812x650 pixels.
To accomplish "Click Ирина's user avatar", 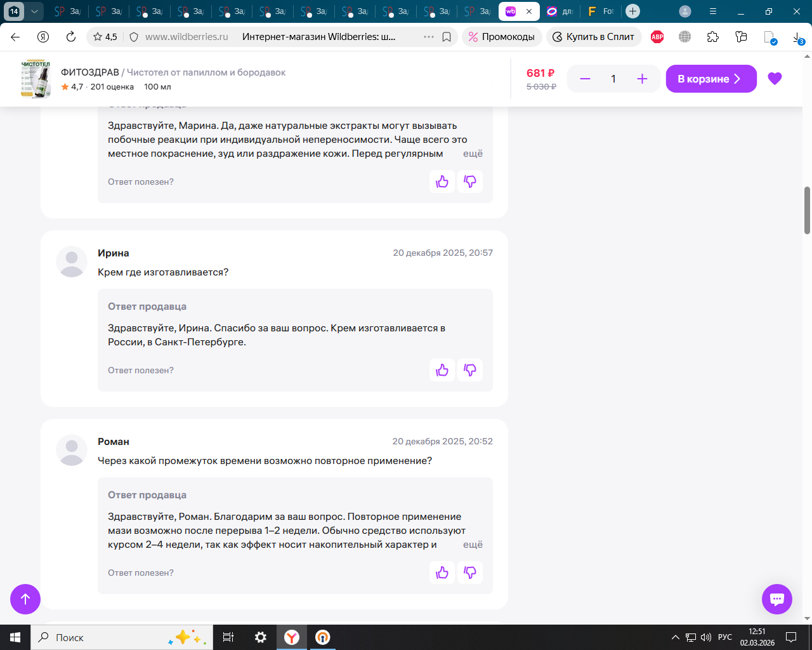I will pos(72,262).
